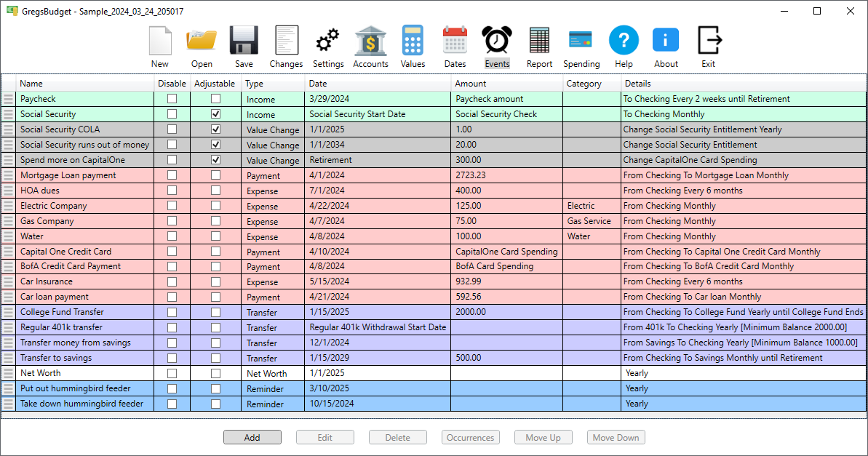
Task: Select the 'BofA Credit Card Payment' name cell
Action: [84, 266]
